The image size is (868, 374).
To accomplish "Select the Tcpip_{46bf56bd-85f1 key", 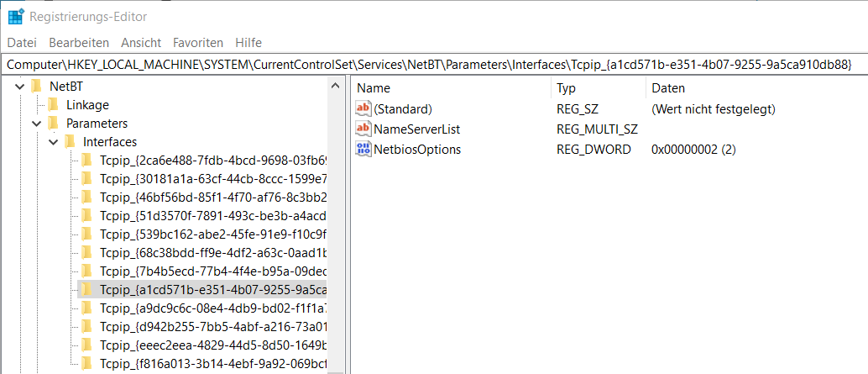I will point(214,198).
